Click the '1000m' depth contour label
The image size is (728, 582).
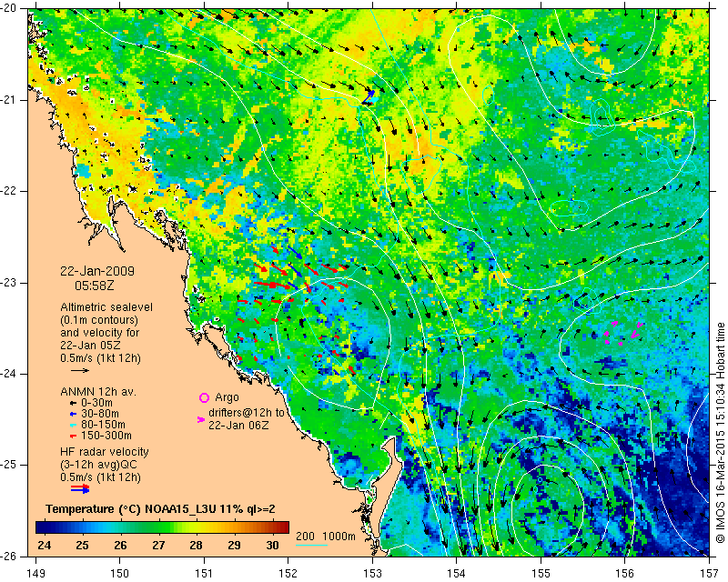(x=339, y=537)
